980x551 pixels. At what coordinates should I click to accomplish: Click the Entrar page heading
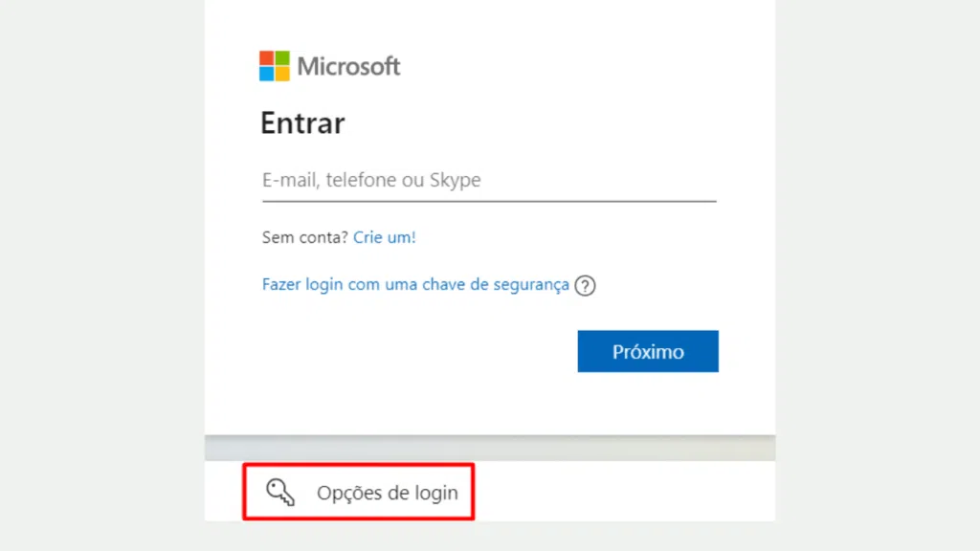point(302,122)
